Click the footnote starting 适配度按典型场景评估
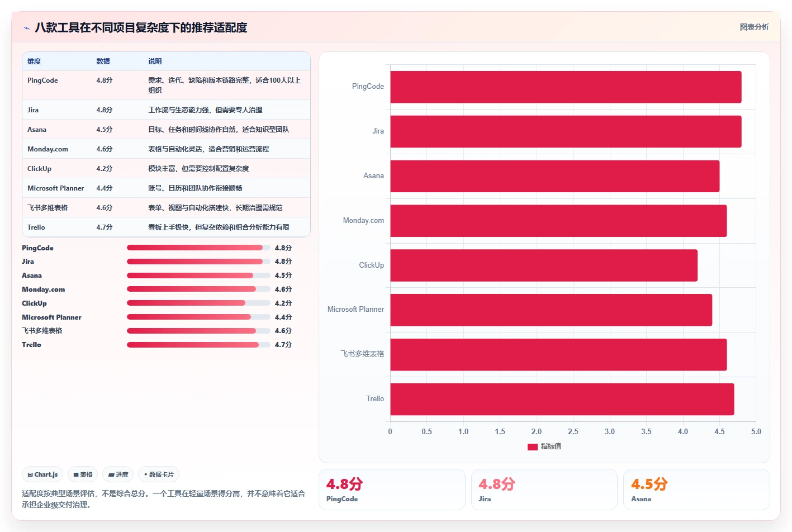The width and height of the screenshot is (792, 532). click(x=163, y=499)
